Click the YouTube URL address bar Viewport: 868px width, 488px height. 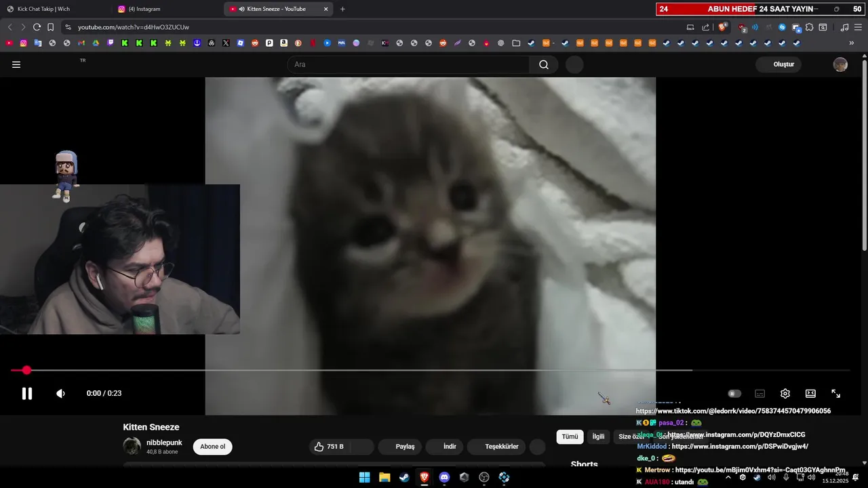[x=373, y=27]
